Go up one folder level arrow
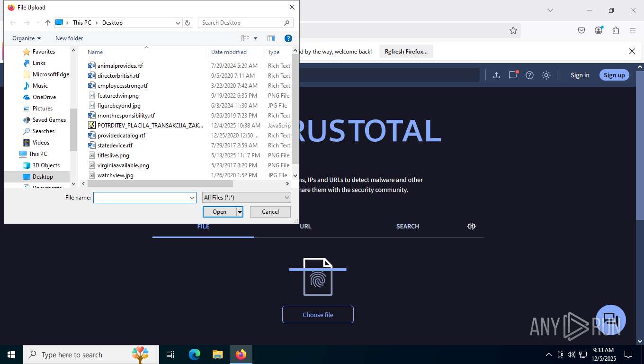Screen dimensions: 644x364 (48, 23)
